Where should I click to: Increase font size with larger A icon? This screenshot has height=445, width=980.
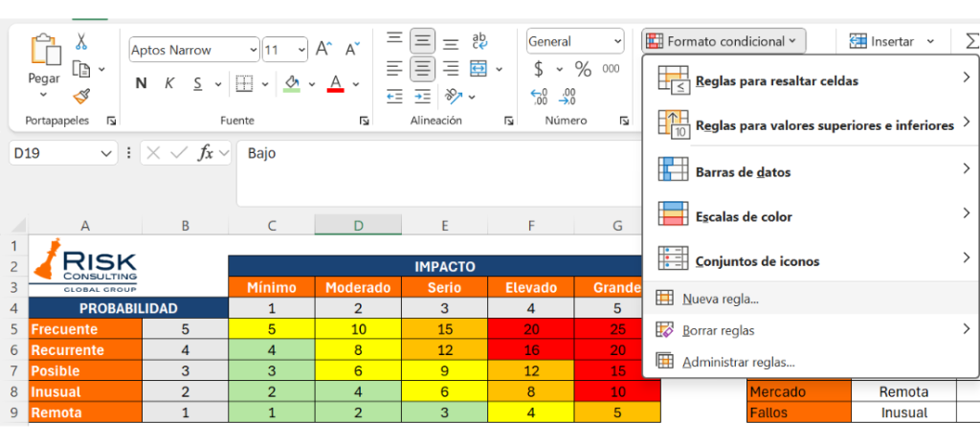click(323, 50)
